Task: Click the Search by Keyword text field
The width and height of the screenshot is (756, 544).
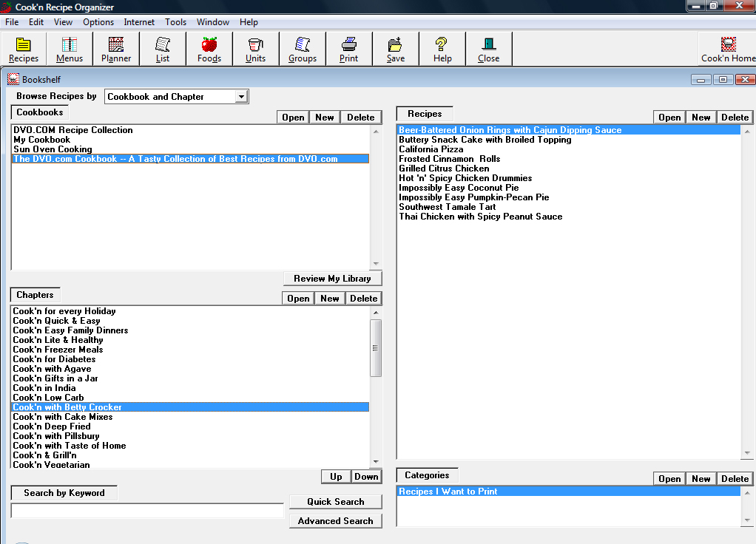Action: 147,511
